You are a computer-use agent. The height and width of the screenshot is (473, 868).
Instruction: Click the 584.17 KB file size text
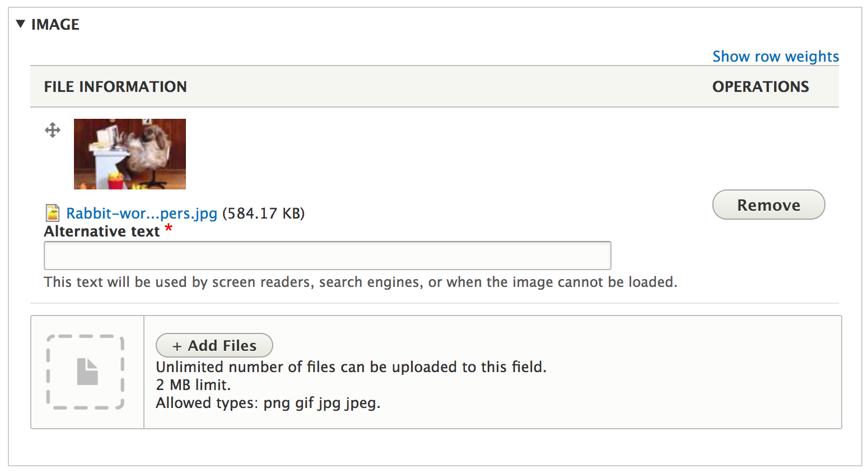click(x=264, y=214)
